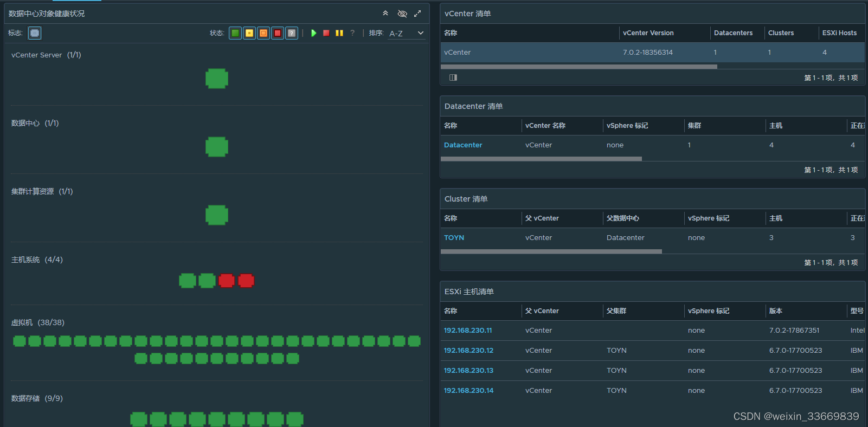The height and width of the screenshot is (427, 868).
Task: Open the TOYN cluster link
Action: [454, 238]
